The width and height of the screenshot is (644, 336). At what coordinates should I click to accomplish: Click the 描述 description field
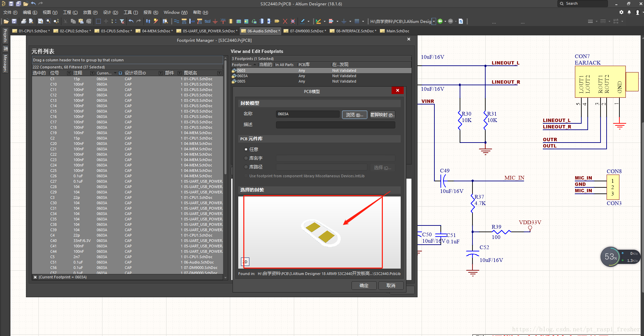point(336,125)
